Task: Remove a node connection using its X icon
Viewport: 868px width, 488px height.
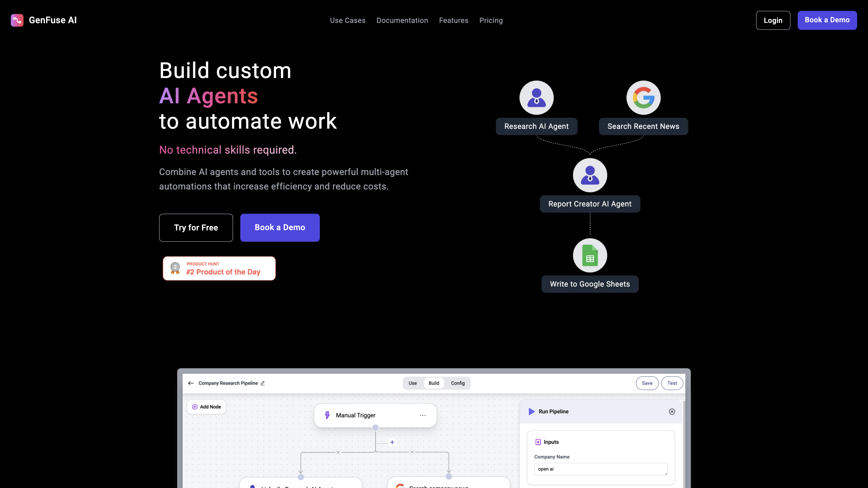Action: point(338,452)
